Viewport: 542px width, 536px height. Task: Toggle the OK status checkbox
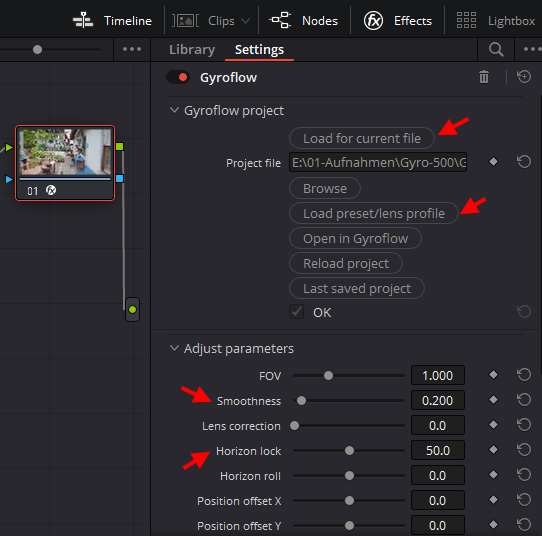point(297,312)
